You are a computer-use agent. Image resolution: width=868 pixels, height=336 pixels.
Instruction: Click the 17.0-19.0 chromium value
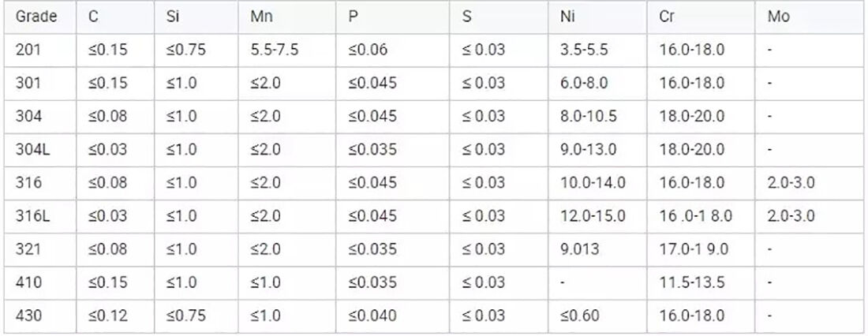click(x=694, y=249)
